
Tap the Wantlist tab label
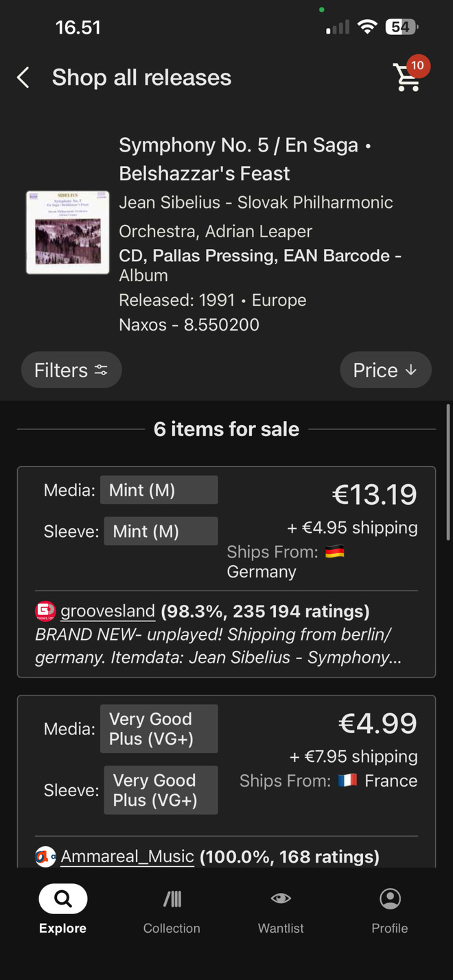tap(281, 929)
